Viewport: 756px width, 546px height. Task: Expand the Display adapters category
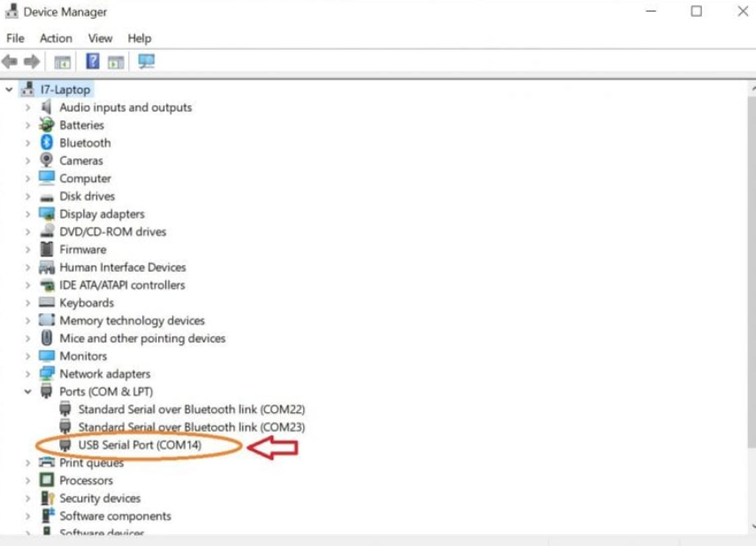click(x=27, y=214)
